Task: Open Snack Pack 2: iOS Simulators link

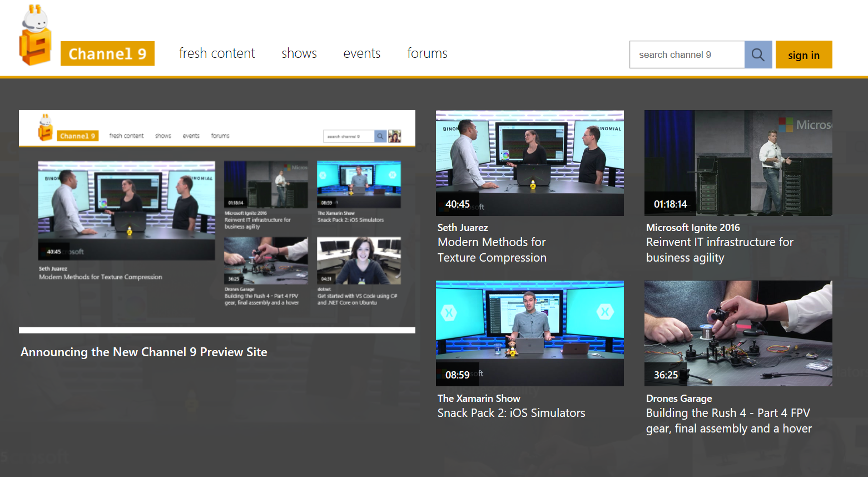Action: pos(511,413)
